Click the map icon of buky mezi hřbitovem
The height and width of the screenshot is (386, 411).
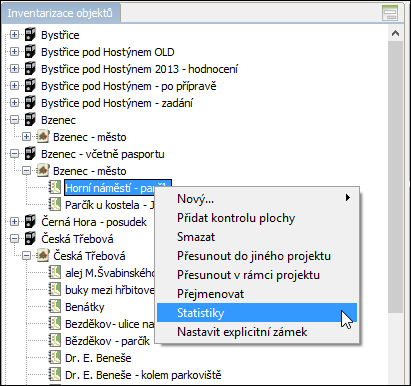(54, 289)
